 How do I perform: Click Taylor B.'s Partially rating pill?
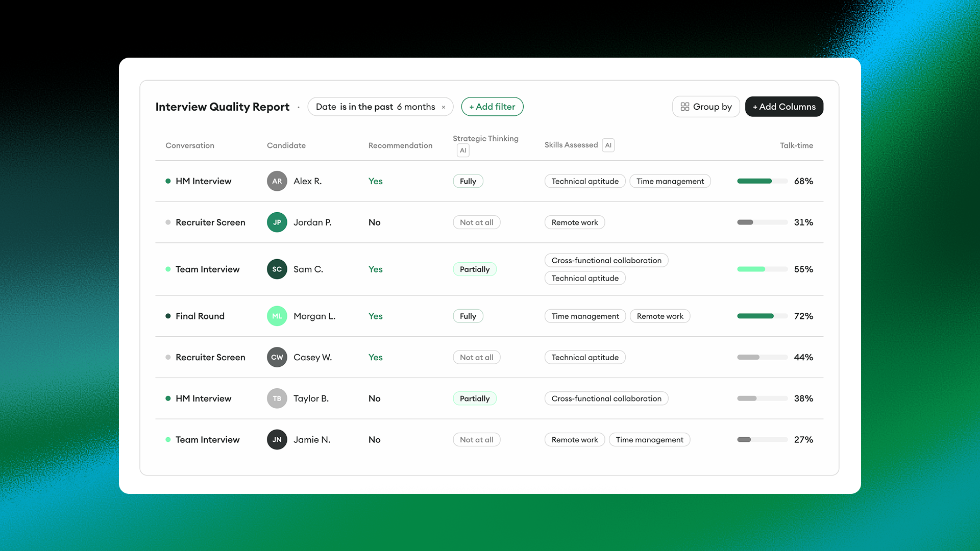(474, 398)
